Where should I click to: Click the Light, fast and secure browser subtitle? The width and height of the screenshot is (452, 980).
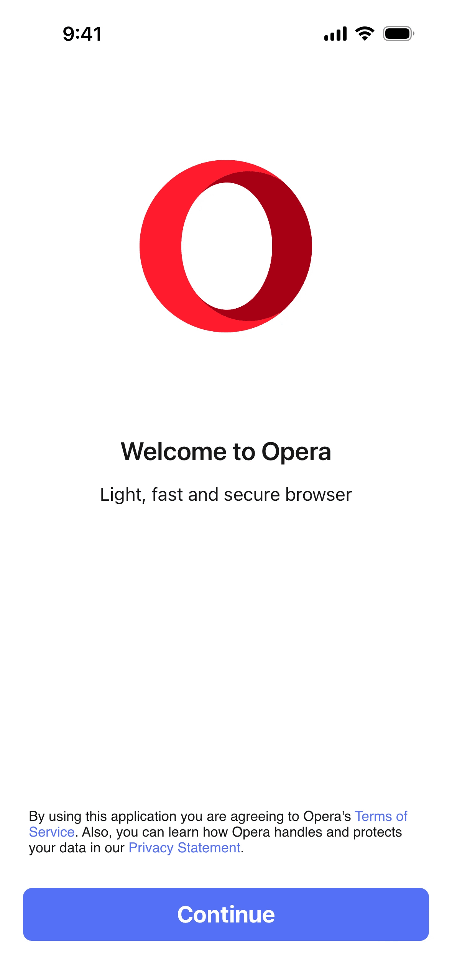click(226, 495)
